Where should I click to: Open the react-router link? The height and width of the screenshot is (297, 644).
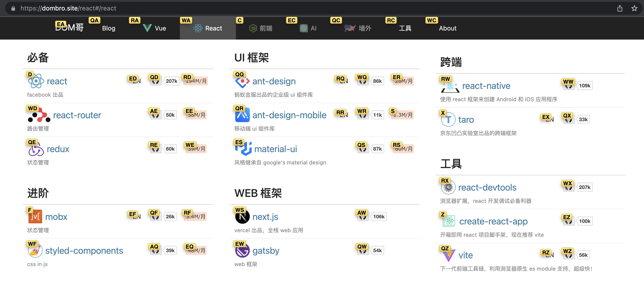pyautogui.click(x=77, y=115)
